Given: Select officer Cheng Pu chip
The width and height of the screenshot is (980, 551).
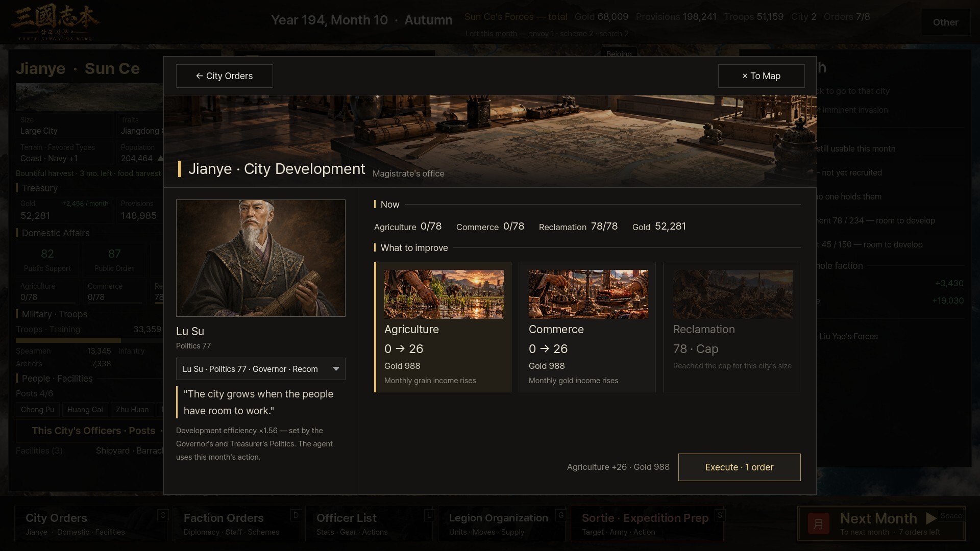Looking at the screenshot, I should coord(38,410).
